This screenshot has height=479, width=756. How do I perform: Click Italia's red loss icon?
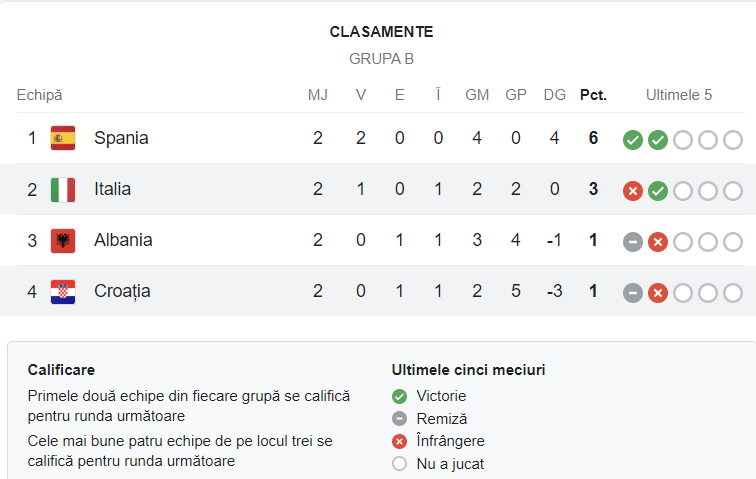click(633, 191)
